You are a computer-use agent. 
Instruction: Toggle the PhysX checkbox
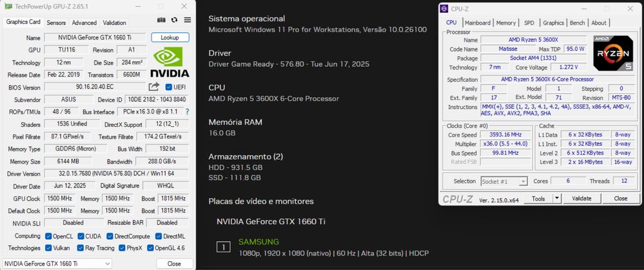pyautogui.click(x=122, y=248)
